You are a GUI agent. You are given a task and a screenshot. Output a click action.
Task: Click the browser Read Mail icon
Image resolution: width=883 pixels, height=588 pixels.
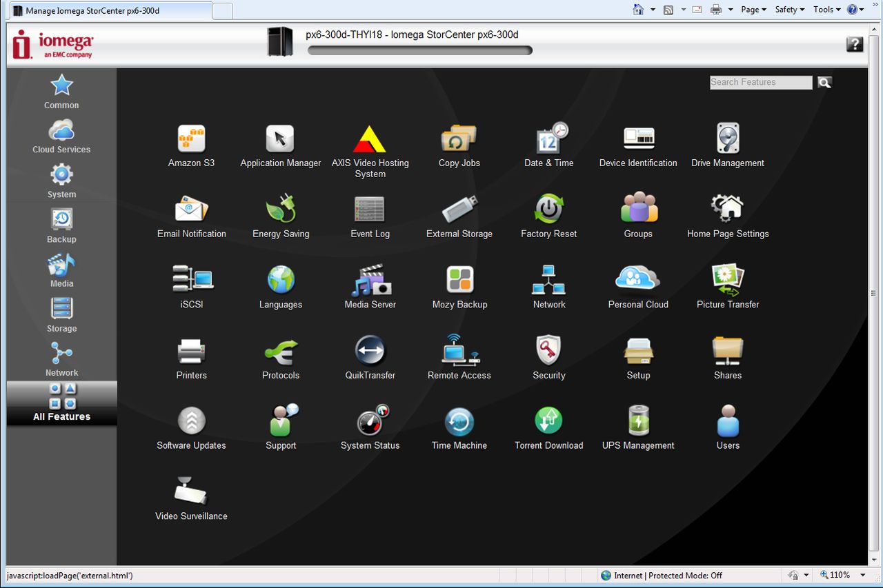[x=697, y=10]
